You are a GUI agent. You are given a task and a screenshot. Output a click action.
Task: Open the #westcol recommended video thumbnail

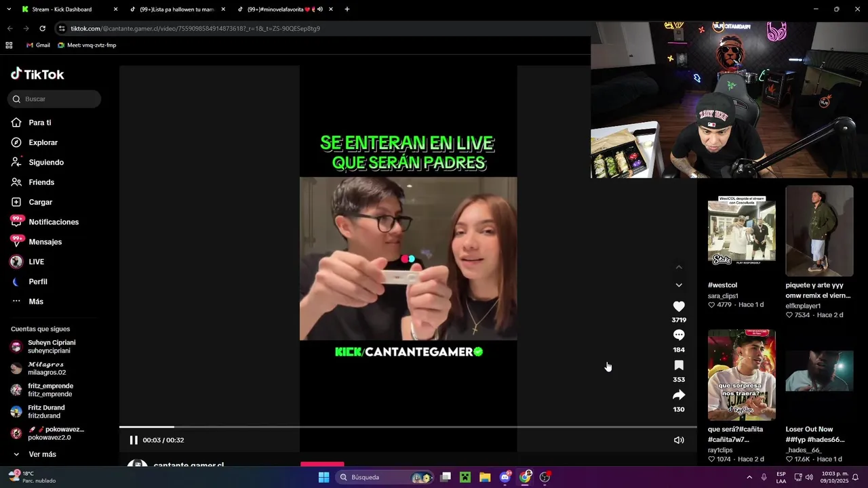pos(741,230)
